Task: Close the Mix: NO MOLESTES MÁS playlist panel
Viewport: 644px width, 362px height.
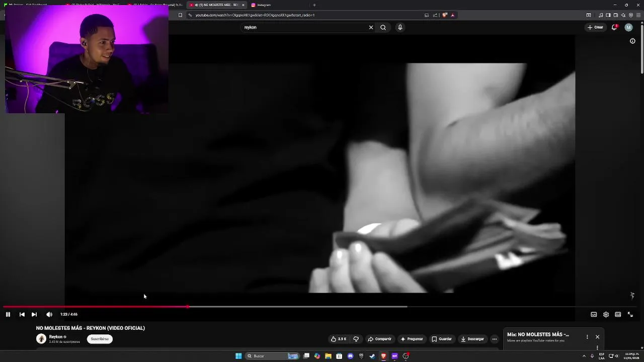Action: 597,337
